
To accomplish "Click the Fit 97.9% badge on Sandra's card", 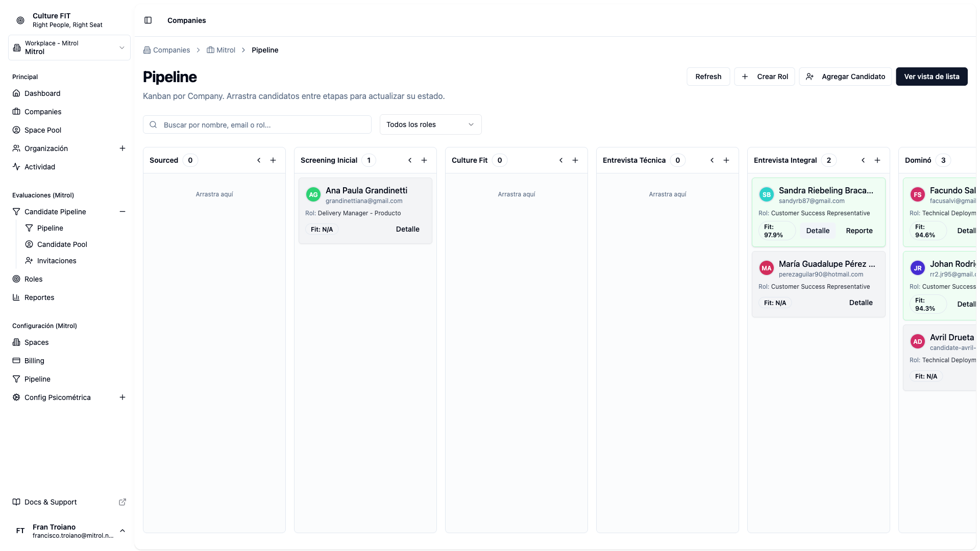I will click(x=776, y=231).
